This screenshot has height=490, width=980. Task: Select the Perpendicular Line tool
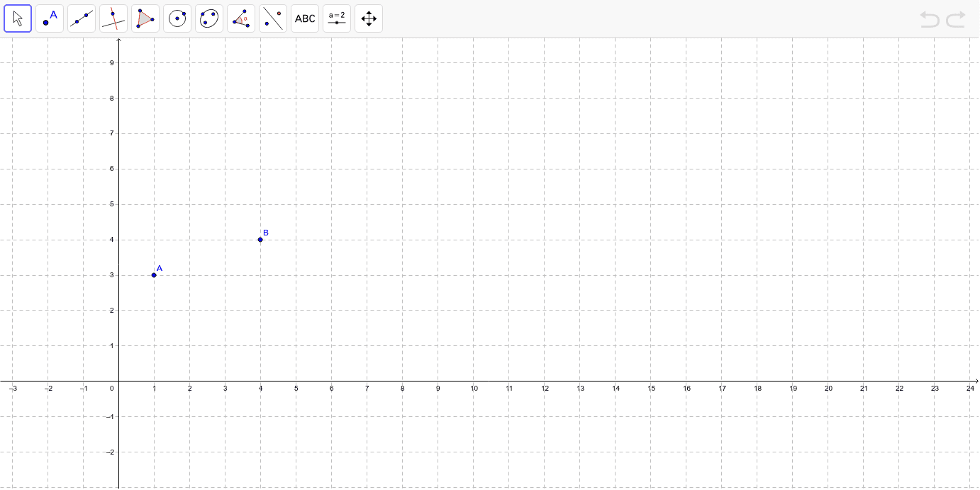113,18
